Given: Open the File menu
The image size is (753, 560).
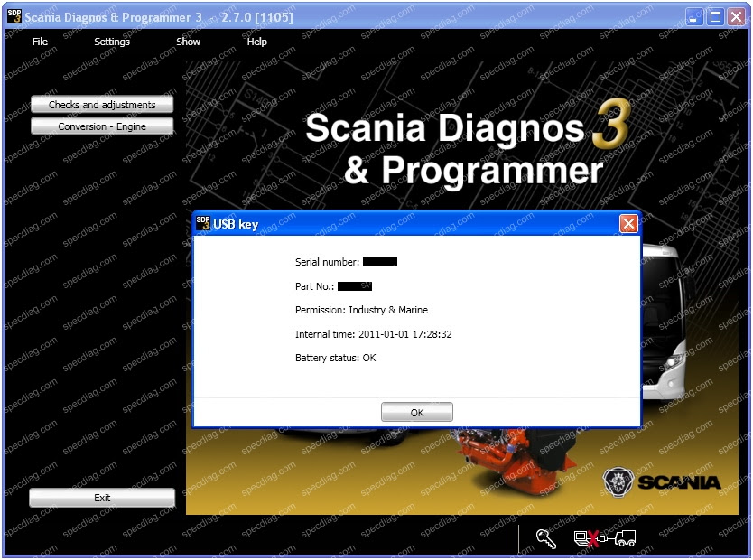Looking at the screenshot, I should tap(40, 42).
